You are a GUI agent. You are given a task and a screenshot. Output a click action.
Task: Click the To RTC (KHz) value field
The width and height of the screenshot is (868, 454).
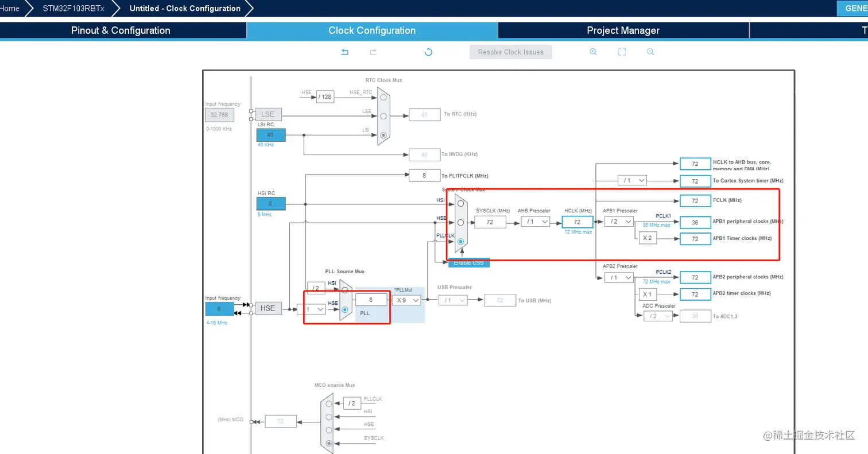tap(425, 114)
